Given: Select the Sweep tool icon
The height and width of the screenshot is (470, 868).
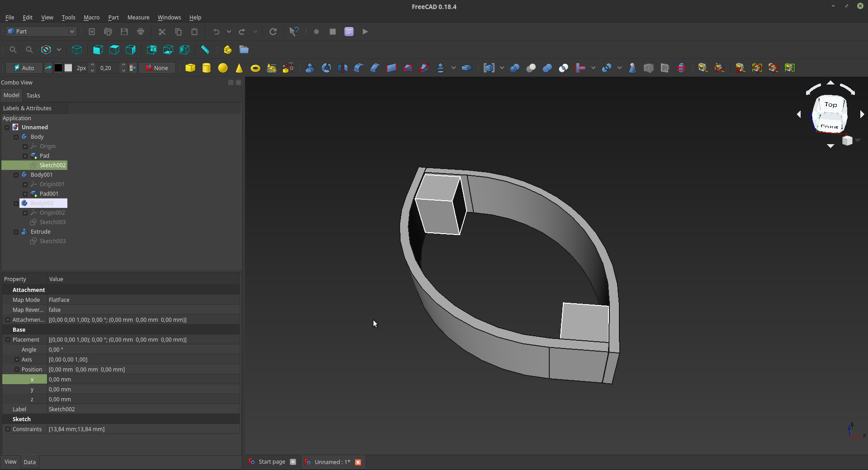Looking at the screenshot, I should click(424, 68).
